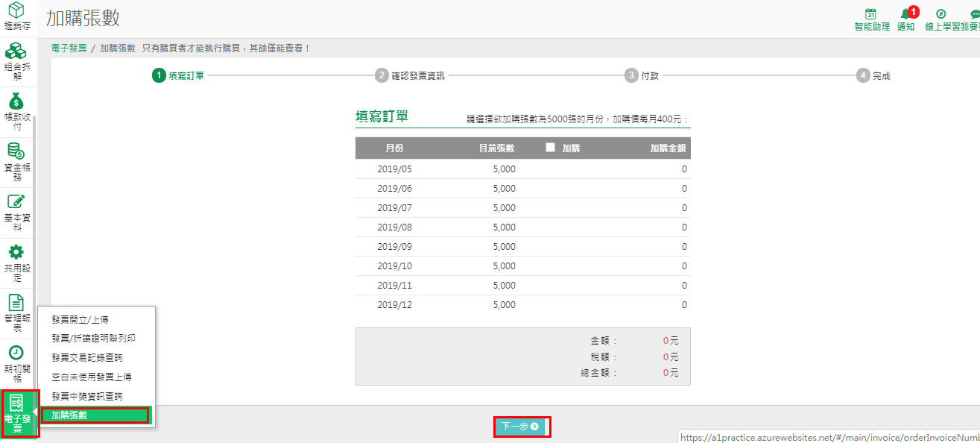Click the 2019/11 month row
The image size is (980, 443).
pyautogui.click(x=522, y=286)
